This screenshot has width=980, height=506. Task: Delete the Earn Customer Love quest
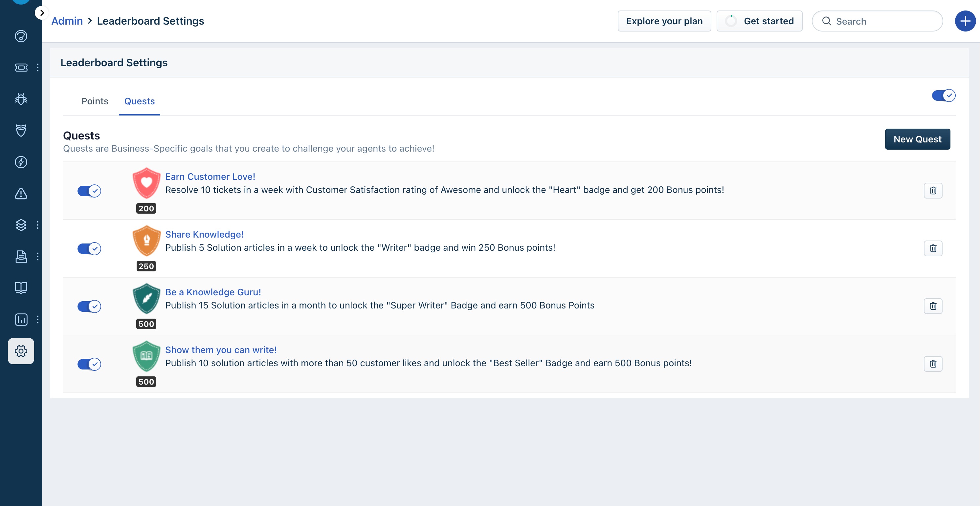coord(933,190)
